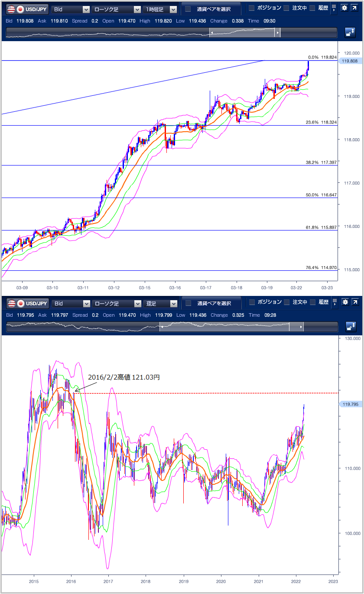Toggle 注文中 checkbox on the hourly chart
This screenshot has height=594, width=364.
click(286, 8)
